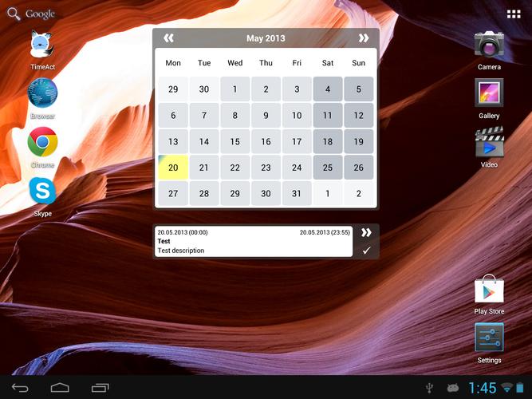Open the Recent apps button
This screenshot has height=399, width=532.
pyautogui.click(x=100, y=388)
